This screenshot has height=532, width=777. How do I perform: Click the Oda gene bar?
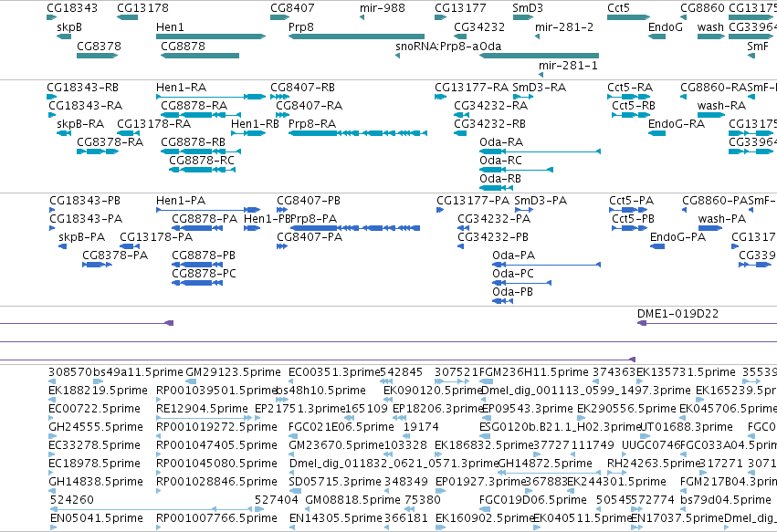tap(539, 56)
